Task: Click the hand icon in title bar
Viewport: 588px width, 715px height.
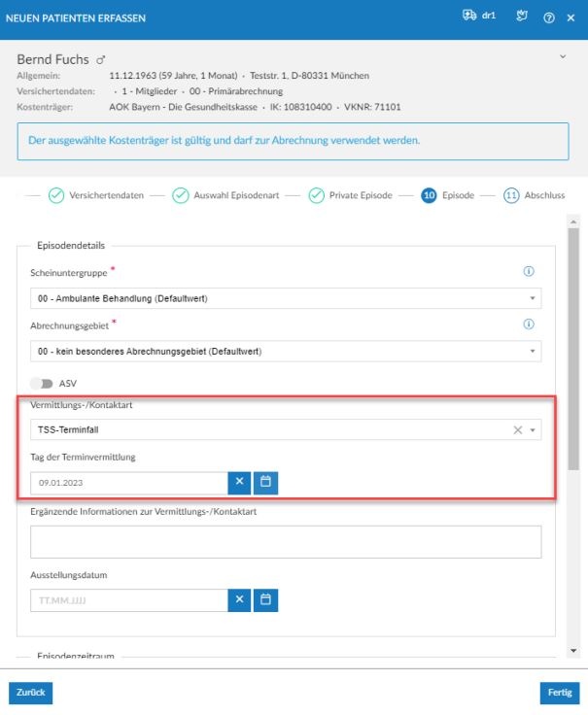Action: coord(520,16)
